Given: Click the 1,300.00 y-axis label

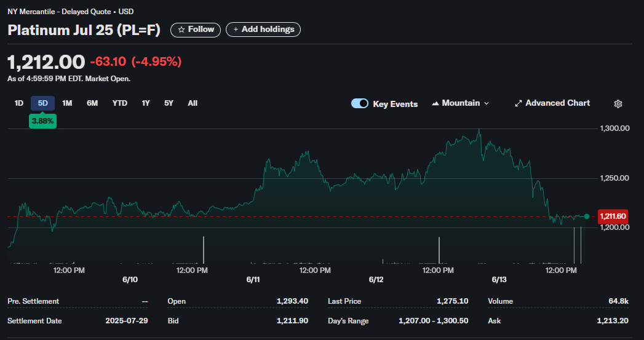Looking at the screenshot, I should pos(615,128).
